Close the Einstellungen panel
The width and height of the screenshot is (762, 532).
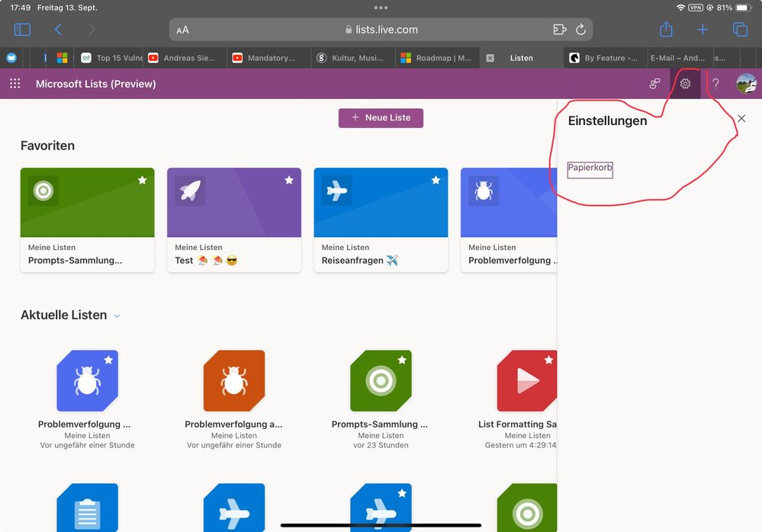[741, 118]
